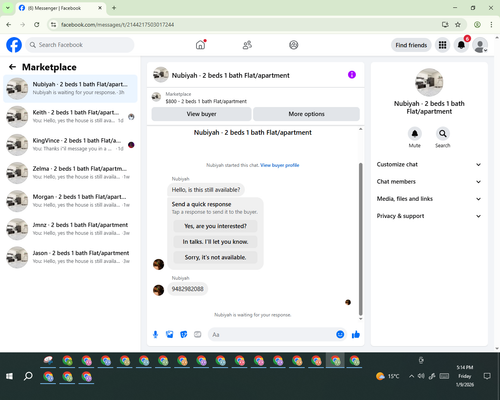Open the Friends icon in top navigation
Image resolution: width=500 pixels, height=400 pixels.
[247, 45]
